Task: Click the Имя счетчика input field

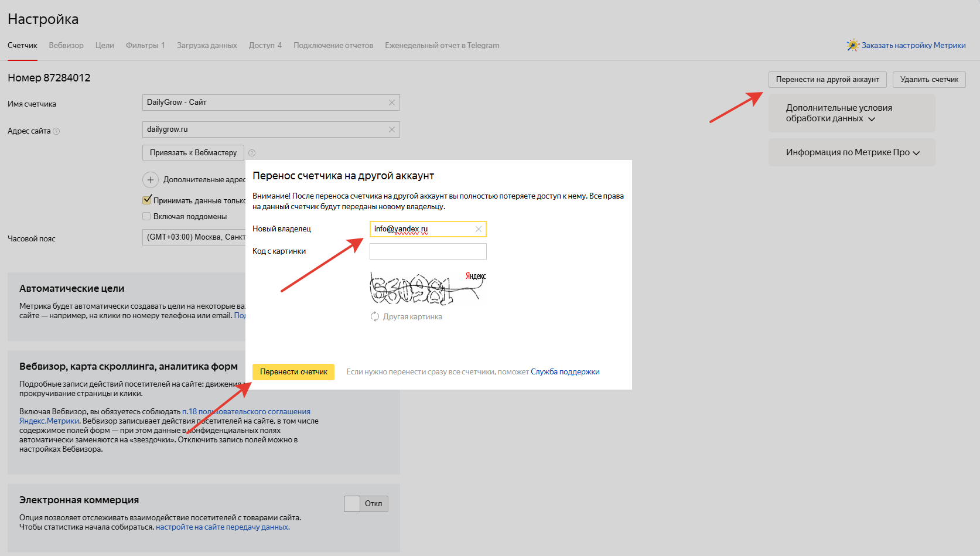Action: (271, 103)
